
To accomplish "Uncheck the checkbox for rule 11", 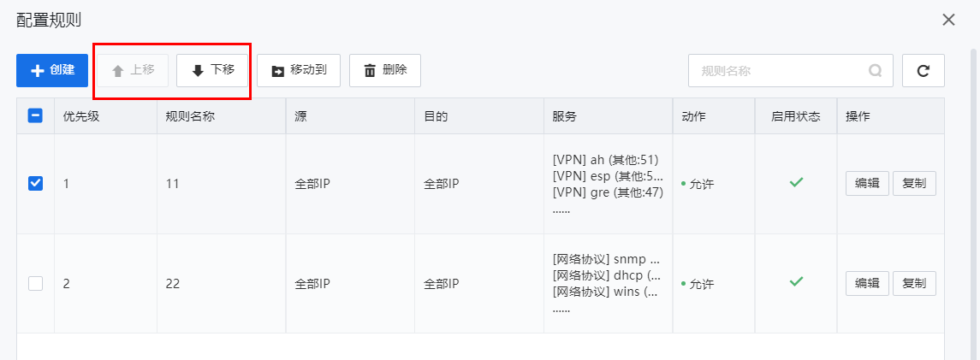I will [x=36, y=184].
